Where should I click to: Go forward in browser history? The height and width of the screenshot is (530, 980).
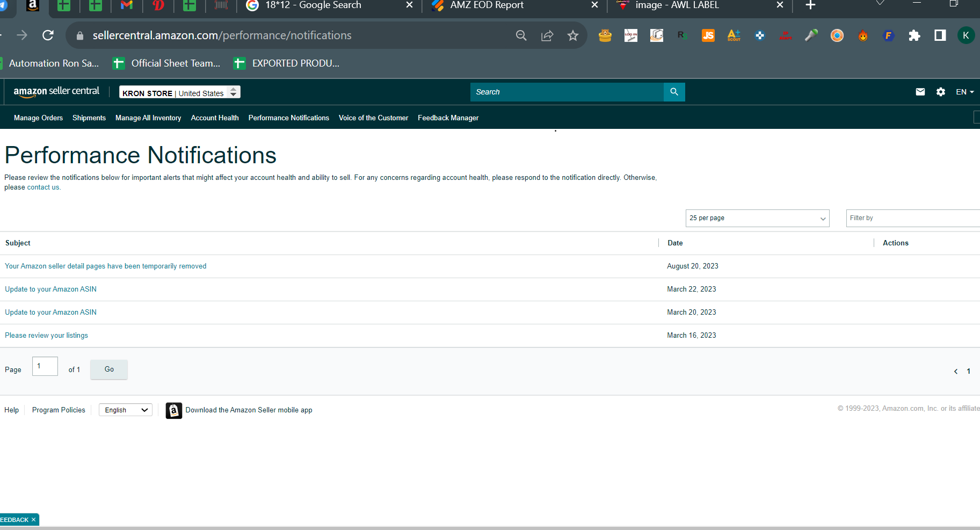(x=22, y=35)
